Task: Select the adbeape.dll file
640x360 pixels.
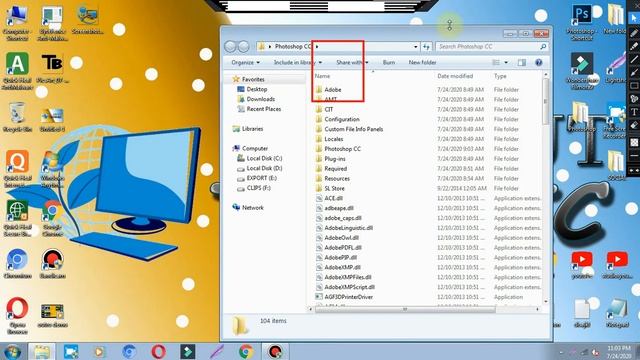Action: click(x=339, y=208)
